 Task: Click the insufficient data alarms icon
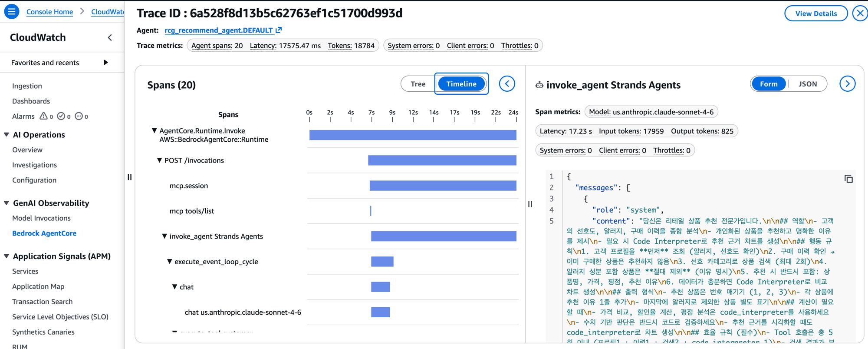[x=79, y=116]
